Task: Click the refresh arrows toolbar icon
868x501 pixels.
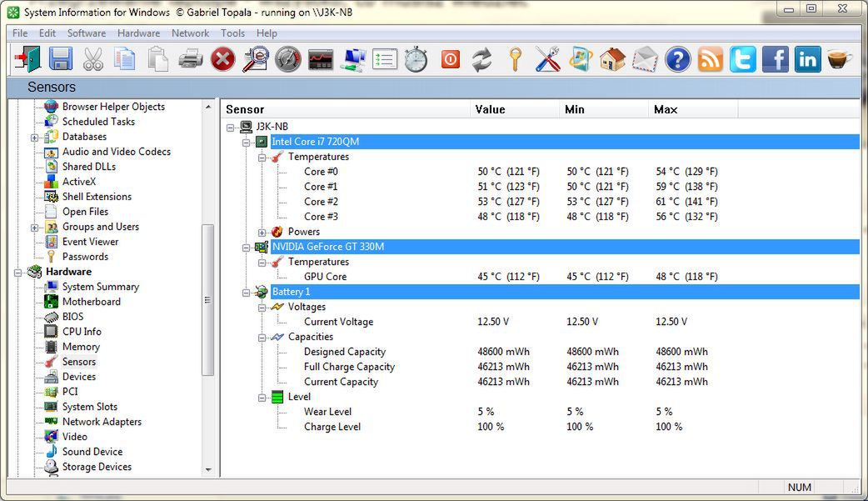Action: (x=482, y=59)
